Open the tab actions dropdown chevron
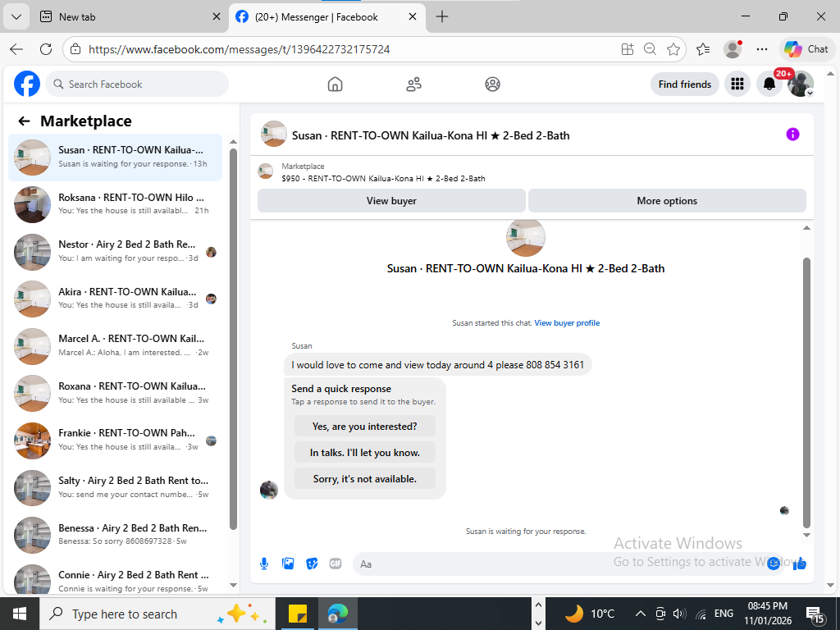Viewport: 840px width, 630px height. 16,16
